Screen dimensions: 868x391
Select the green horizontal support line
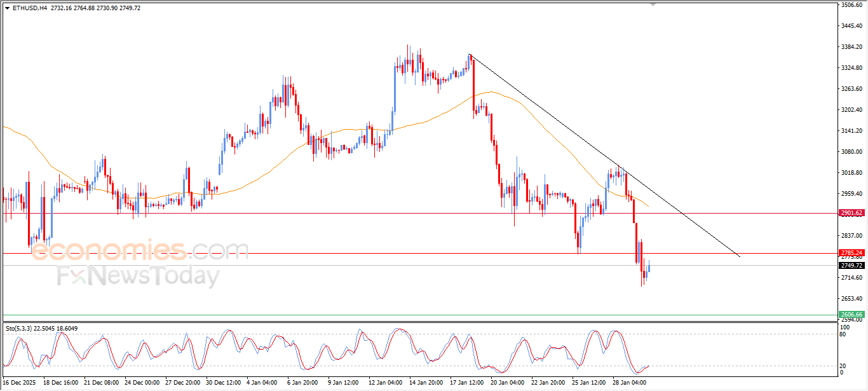419,315
